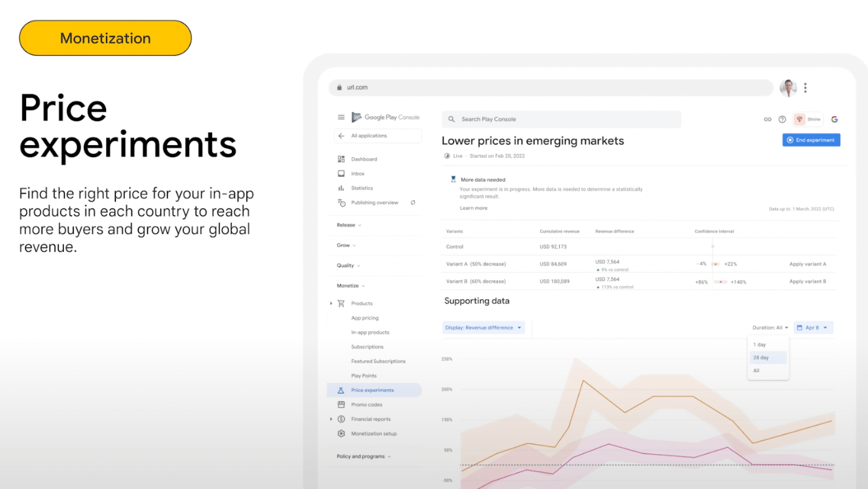Select 28 day duration option
This screenshot has width=868, height=489.
coord(769,358)
